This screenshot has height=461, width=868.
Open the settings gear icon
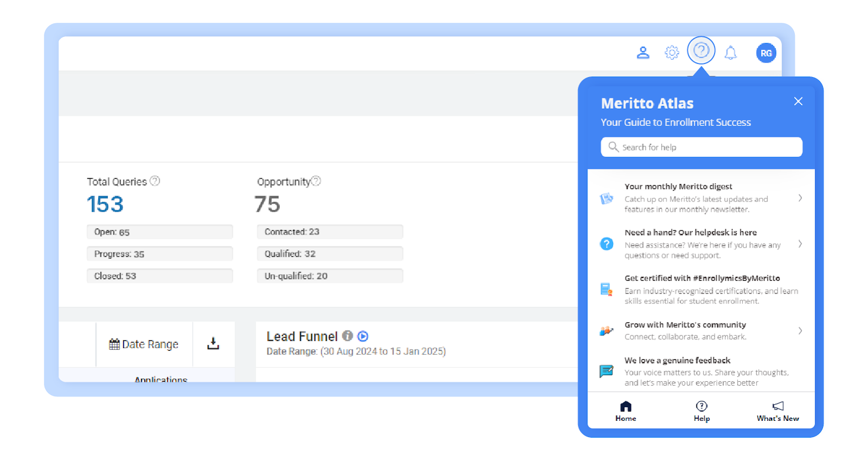coord(672,53)
